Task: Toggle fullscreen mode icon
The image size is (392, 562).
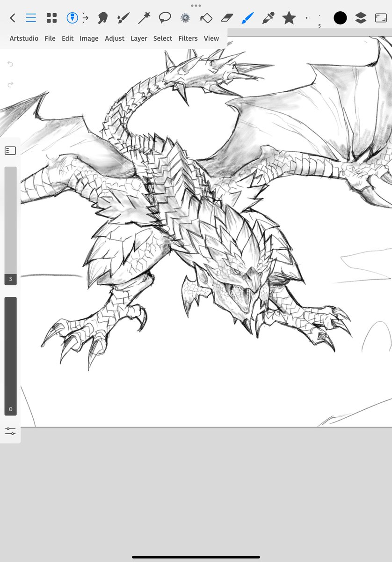Action: pos(380,18)
